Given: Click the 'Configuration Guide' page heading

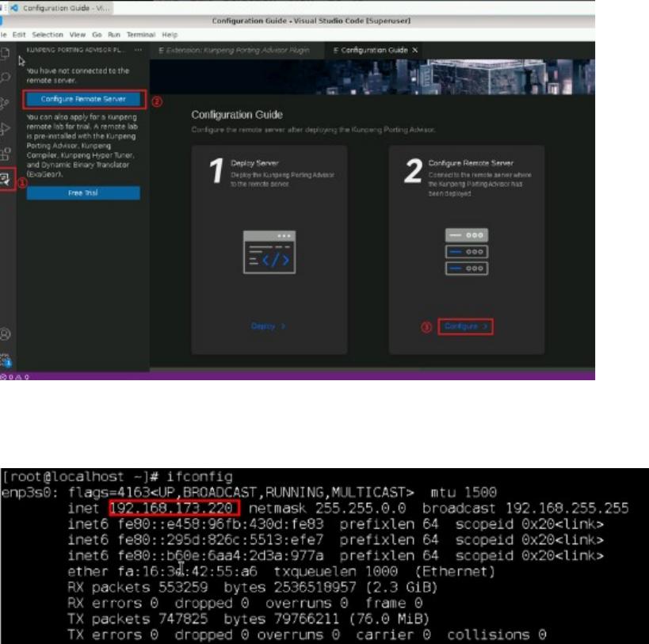Looking at the screenshot, I should (x=237, y=115).
